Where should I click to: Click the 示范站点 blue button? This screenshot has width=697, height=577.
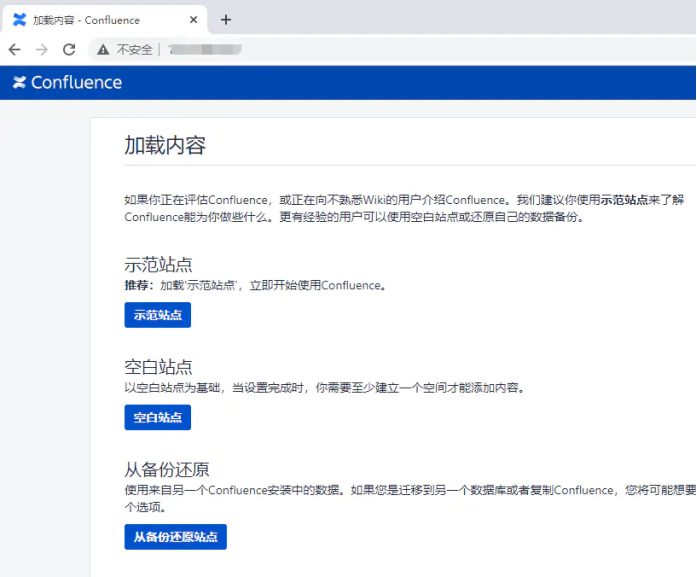click(158, 315)
